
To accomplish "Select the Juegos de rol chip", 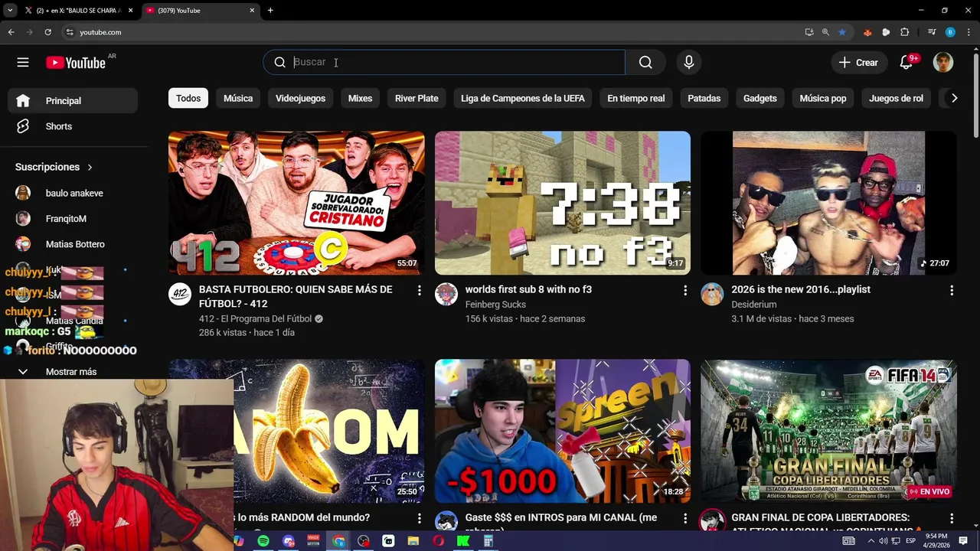I will 896,98.
